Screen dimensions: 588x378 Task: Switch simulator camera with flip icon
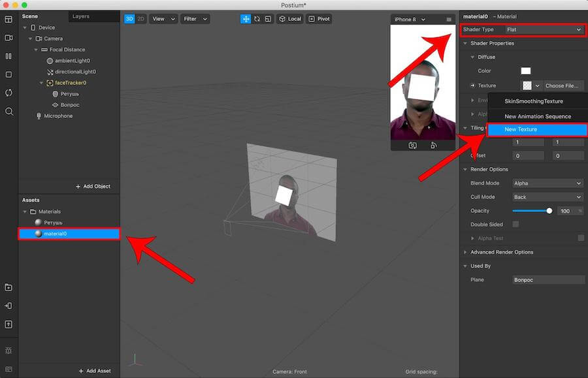(x=413, y=145)
